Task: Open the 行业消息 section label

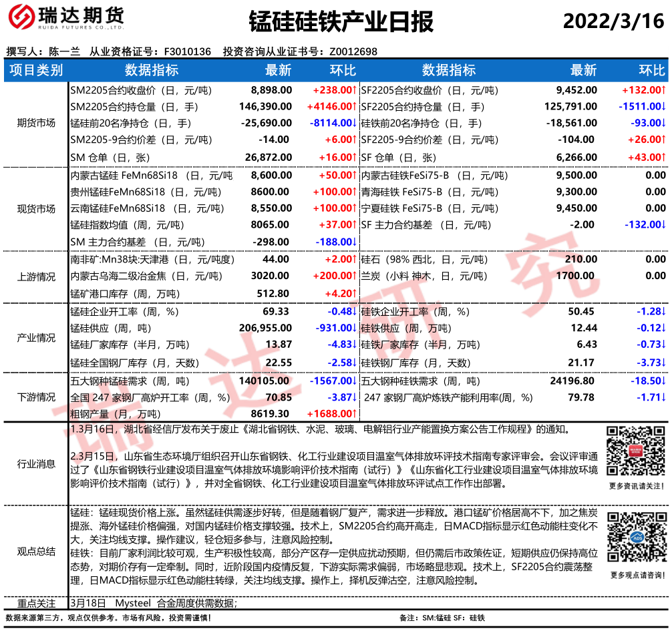Action: tap(36, 464)
